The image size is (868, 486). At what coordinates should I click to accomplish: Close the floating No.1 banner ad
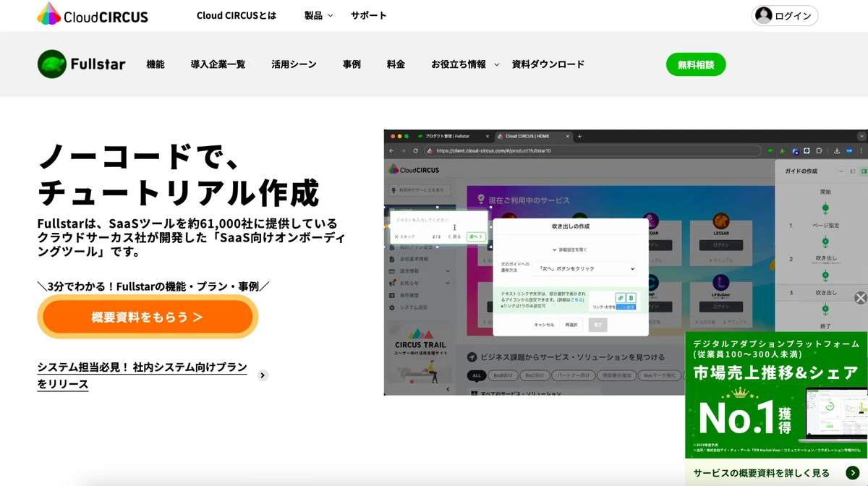coord(860,298)
